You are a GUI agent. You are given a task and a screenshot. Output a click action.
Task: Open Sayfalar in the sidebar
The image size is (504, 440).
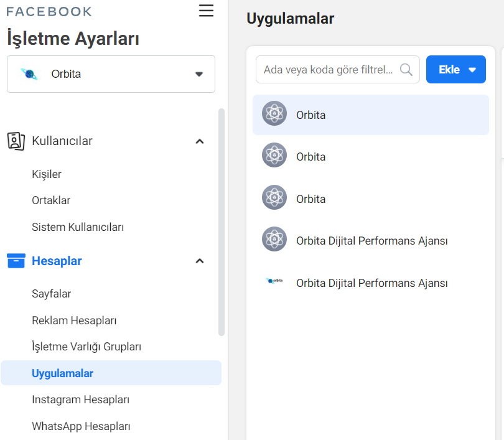click(52, 294)
